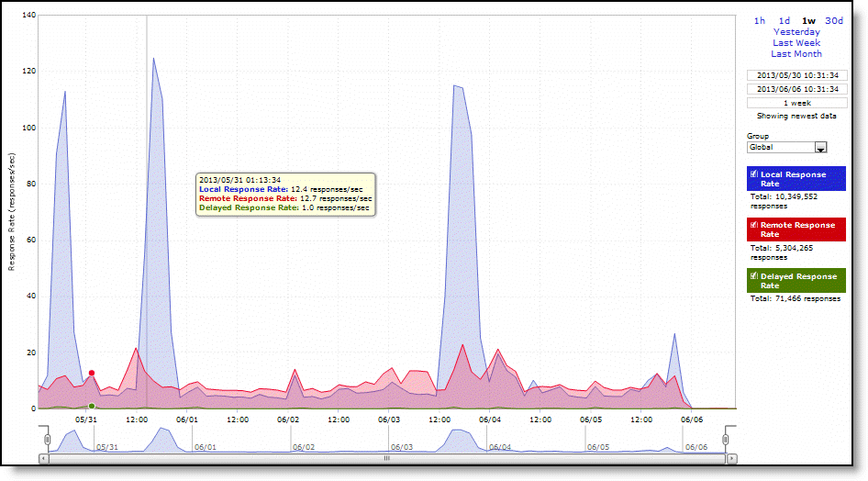Screen dimensions: 868x481
Task: Toggle Remote Response Rate checkbox
Action: [754, 225]
